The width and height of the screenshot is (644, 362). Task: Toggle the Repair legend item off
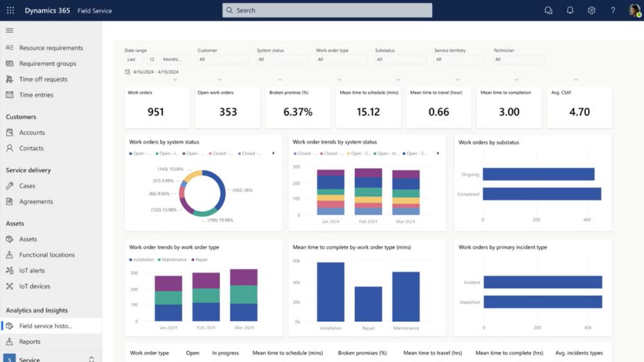coord(201,259)
